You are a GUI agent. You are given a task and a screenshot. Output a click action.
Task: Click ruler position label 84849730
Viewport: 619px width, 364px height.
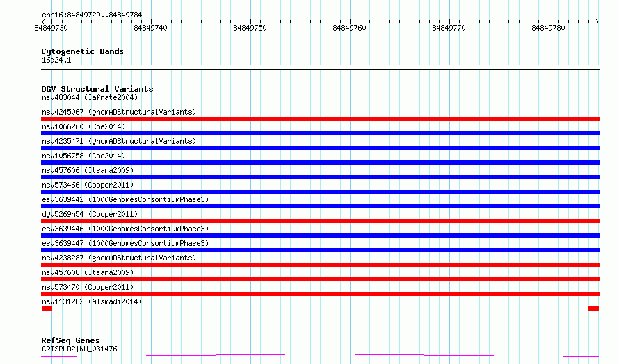click(51, 28)
